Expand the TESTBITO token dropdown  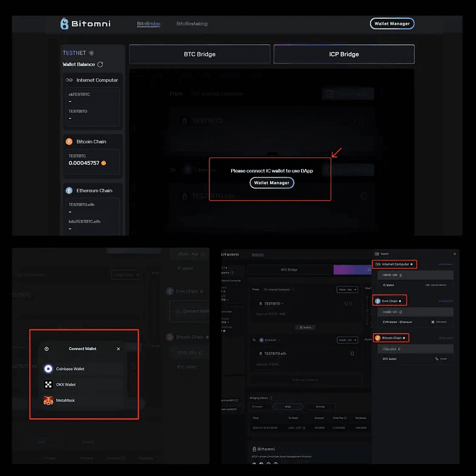[271, 303]
